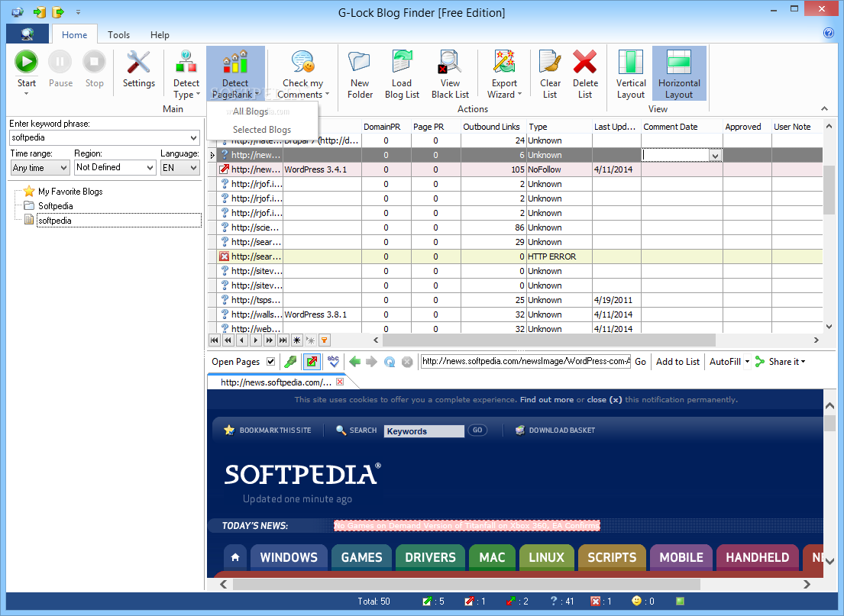The image size is (844, 616).
Task: Click the green highlighter icon
Action: (291, 362)
